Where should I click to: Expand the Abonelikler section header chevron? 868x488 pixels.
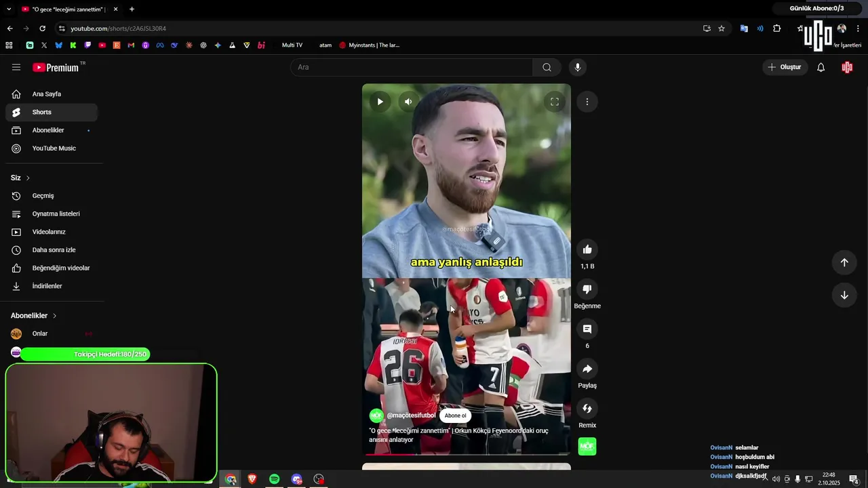point(54,316)
